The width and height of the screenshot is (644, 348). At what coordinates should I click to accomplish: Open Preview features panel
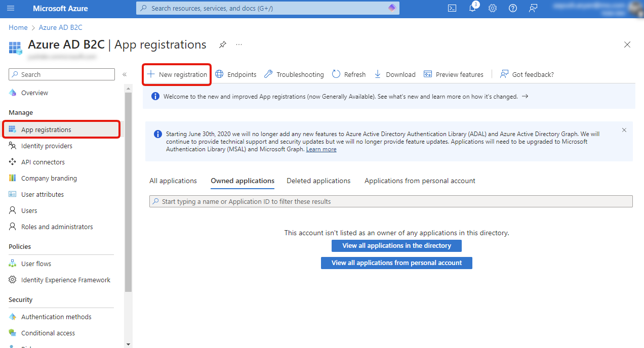pos(454,74)
